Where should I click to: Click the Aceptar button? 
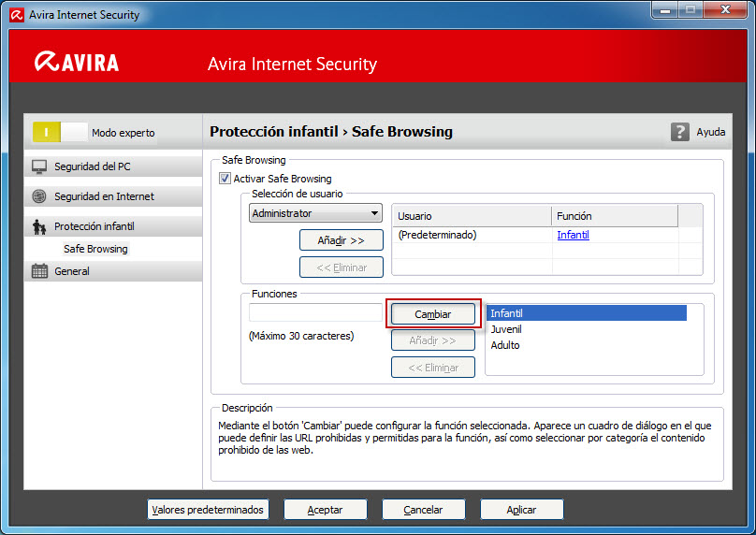(x=326, y=510)
